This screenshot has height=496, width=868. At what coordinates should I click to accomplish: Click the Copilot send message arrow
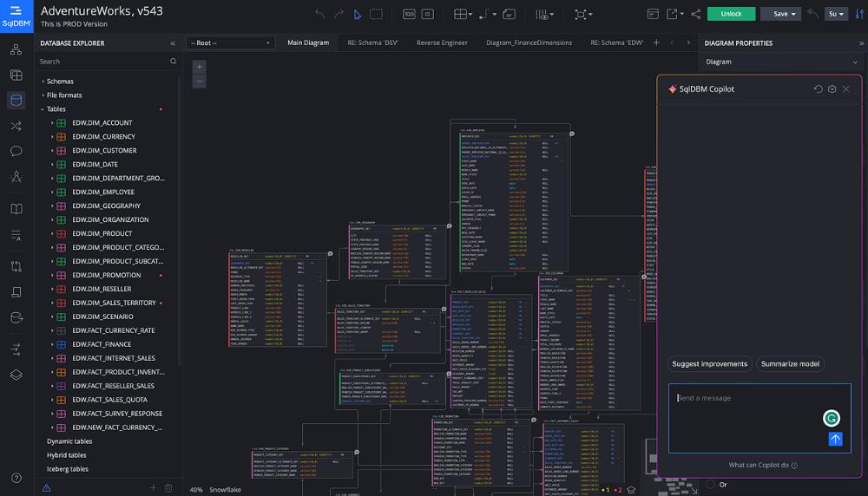coord(835,439)
